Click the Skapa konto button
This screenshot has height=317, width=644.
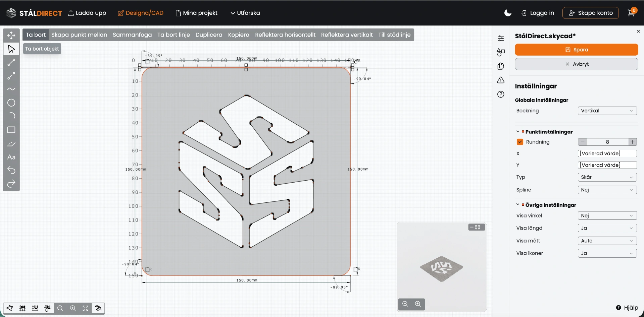[590, 13]
